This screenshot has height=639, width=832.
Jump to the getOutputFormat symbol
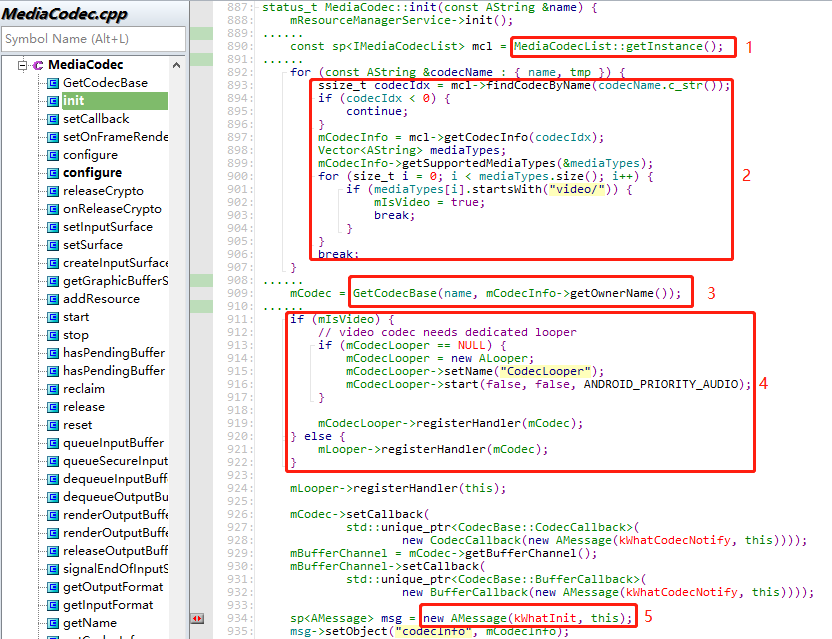tap(113, 587)
